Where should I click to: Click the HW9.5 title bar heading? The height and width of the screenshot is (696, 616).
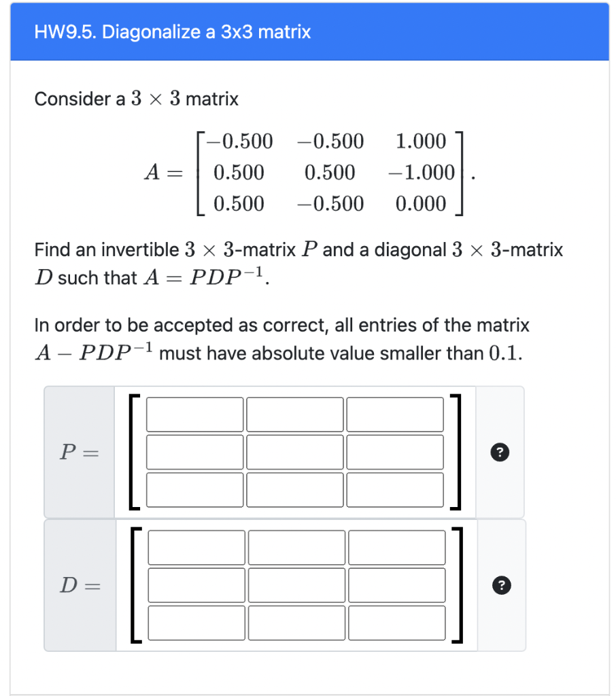tap(173, 31)
